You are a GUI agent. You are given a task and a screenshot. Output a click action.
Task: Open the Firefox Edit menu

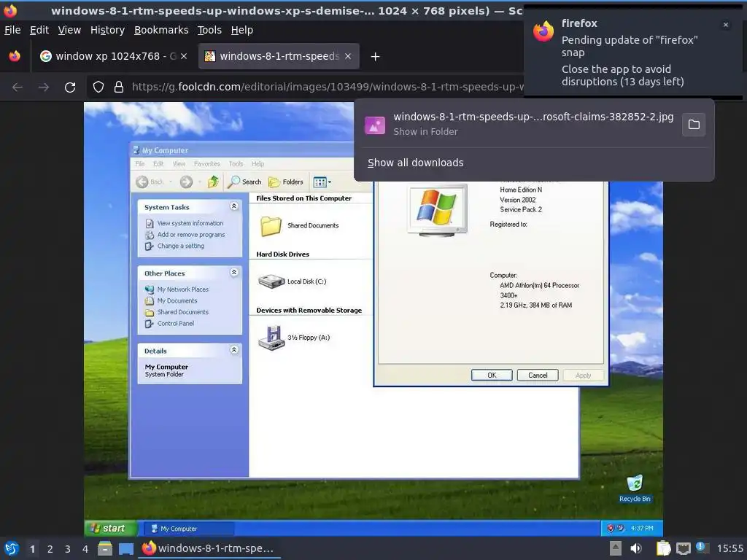click(x=39, y=30)
